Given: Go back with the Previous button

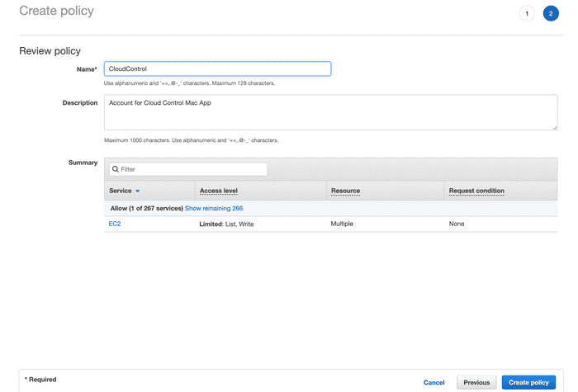Looking at the screenshot, I should pyautogui.click(x=476, y=382).
